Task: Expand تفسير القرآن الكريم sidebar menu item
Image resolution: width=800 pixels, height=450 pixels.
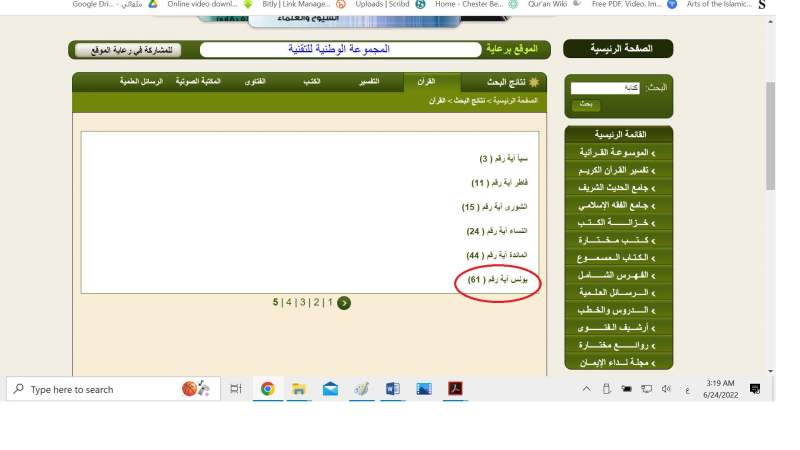Action: point(618,170)
